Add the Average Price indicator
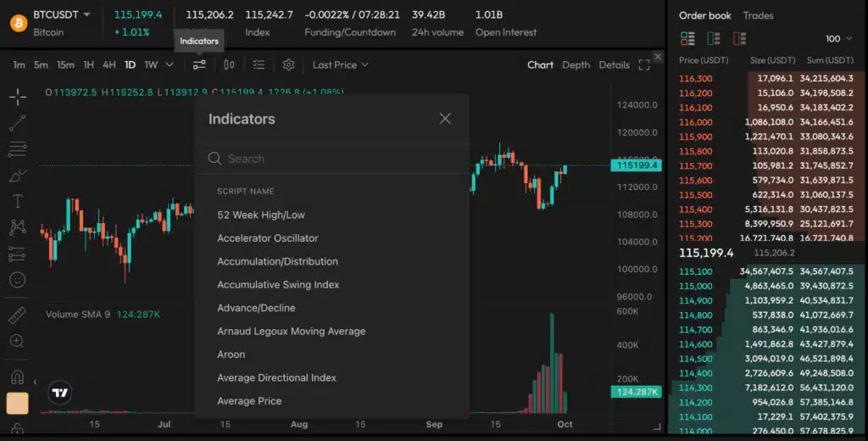 pyautogui.click(x=249, y=401)
